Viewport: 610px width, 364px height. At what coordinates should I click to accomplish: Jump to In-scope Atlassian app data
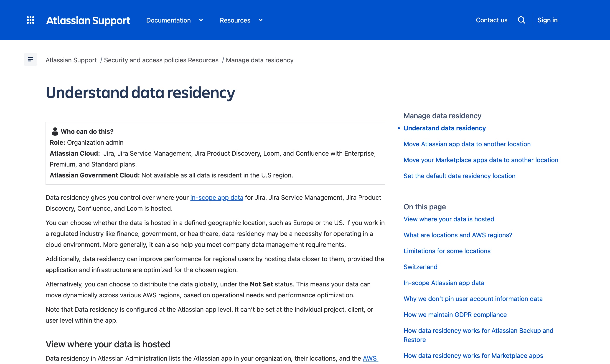[444, 283]
